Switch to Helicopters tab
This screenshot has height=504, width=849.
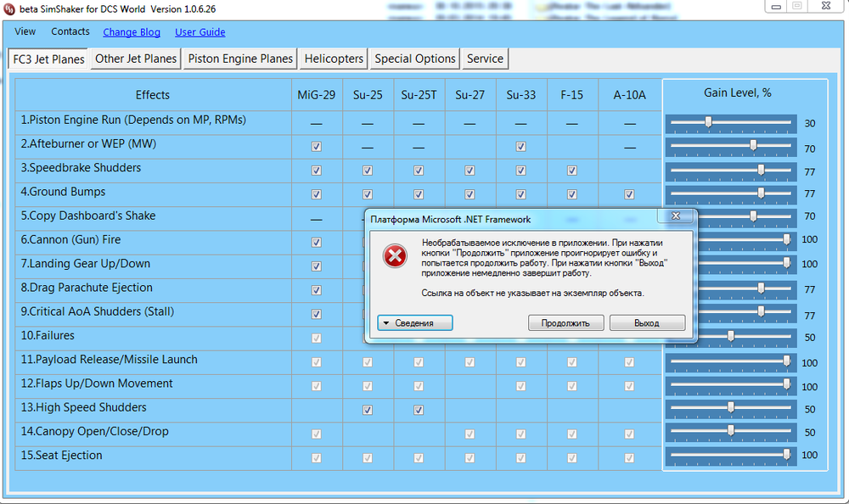click(x=334, y=59)
